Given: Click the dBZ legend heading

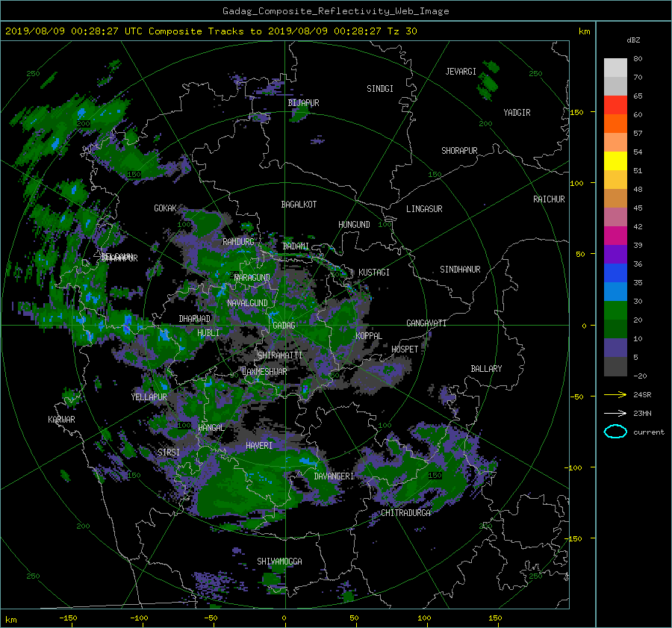Looking at the screenshot, I should click(x=633, y=40).
